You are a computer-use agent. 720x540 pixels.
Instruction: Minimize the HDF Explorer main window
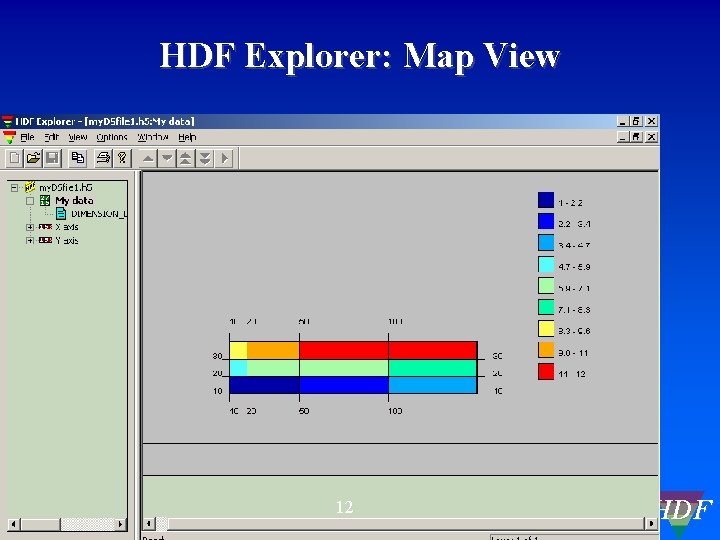[622, 121]
